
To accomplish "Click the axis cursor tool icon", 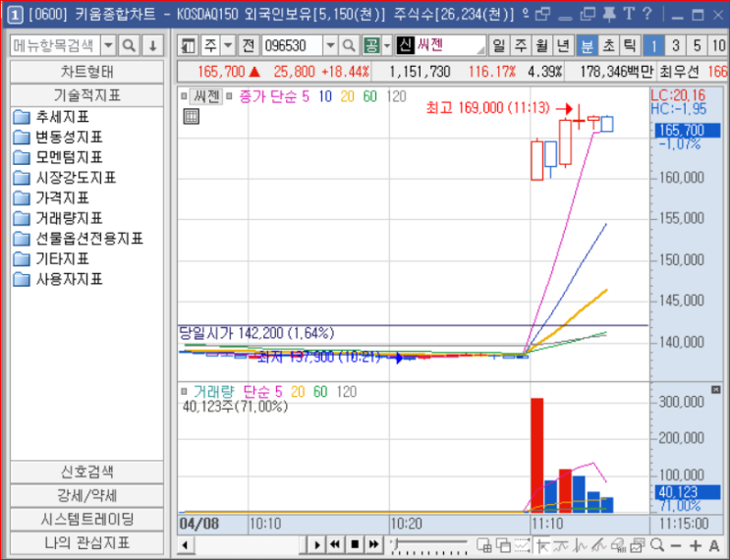I will (x=542, y=544).
